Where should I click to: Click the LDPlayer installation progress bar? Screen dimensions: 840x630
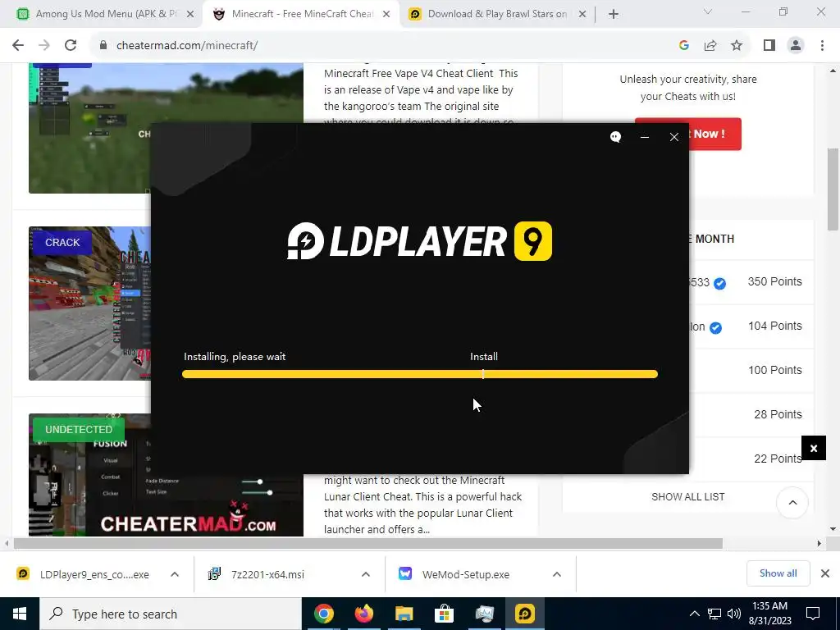click(420, 374)
